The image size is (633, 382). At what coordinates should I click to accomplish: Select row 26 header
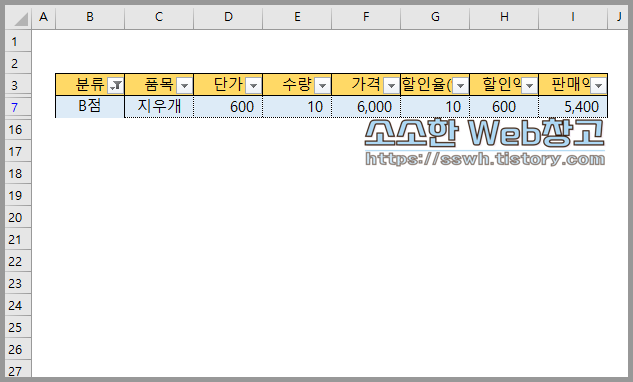click(x=18, y=349)
